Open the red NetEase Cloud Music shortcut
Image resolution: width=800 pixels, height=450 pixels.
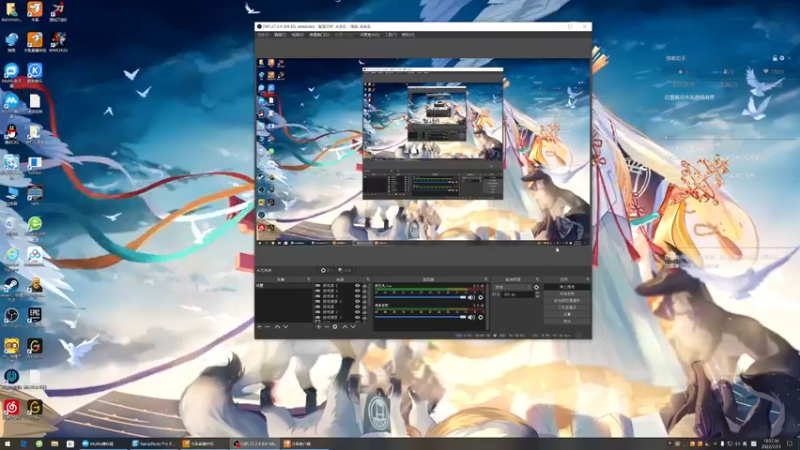(11, 408)
